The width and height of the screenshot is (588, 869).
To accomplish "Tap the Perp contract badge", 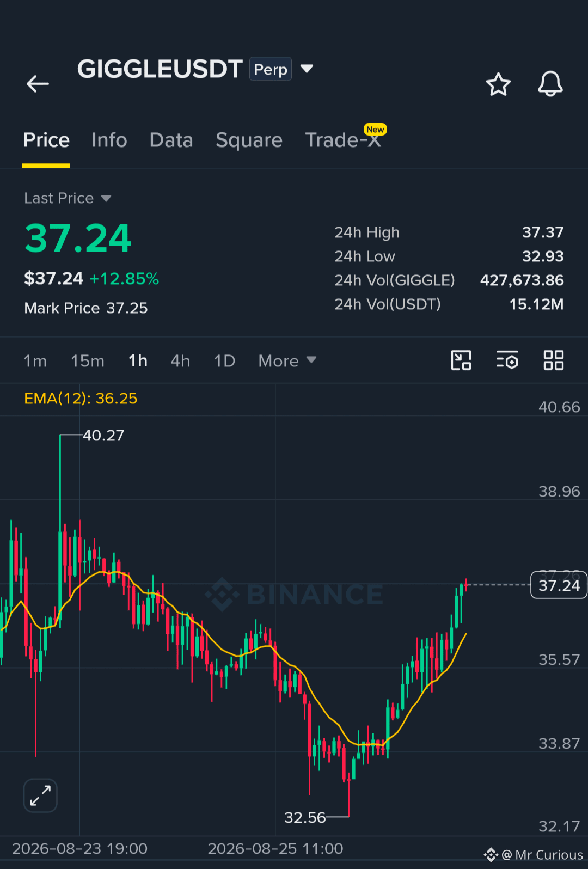I will coord(271,69).
